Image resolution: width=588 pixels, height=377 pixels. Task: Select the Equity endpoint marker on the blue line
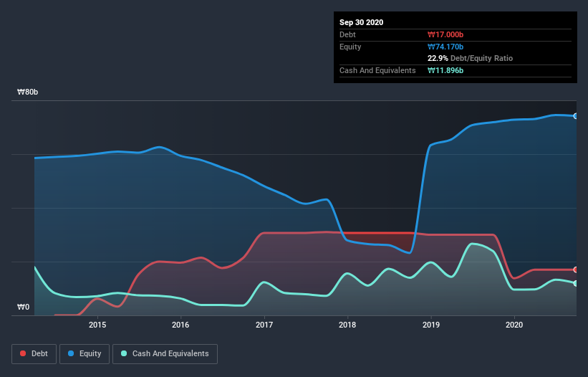click(x=576, y=116)
